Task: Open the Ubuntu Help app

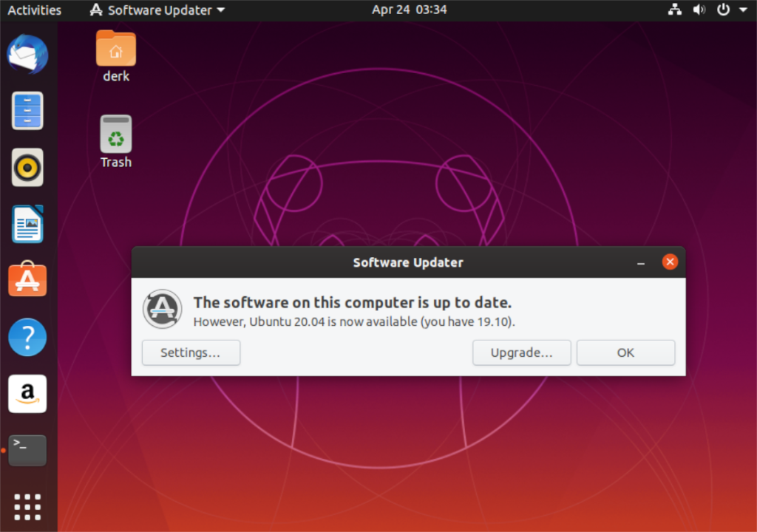Action: click(x=27, y=337)
